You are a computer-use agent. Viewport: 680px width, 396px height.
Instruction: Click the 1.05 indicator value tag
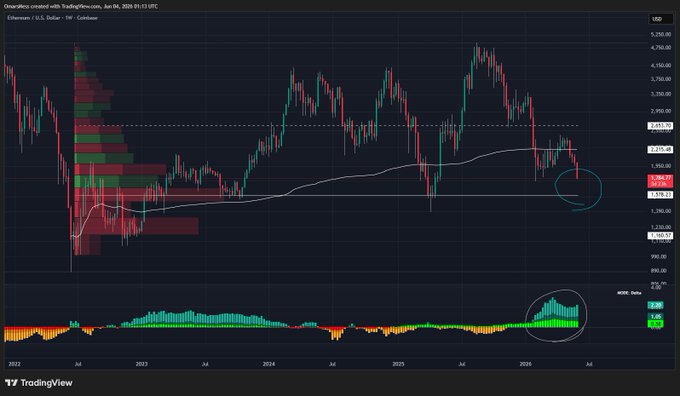656,317
